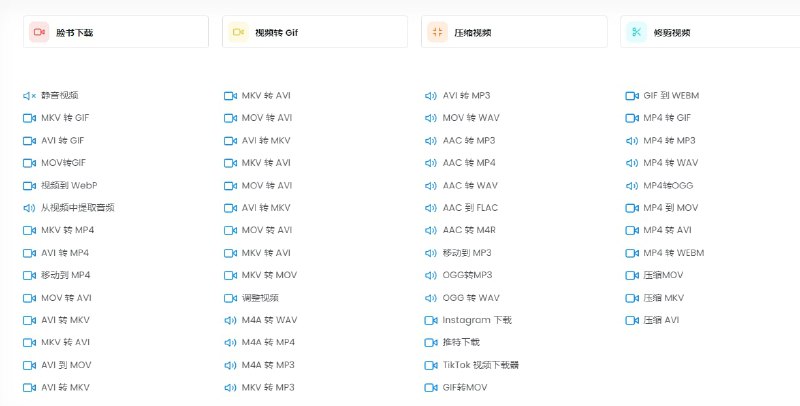Open the OGG 转 WAV converter link
Screen dimensions: 800x406
(x=471, y=298)
